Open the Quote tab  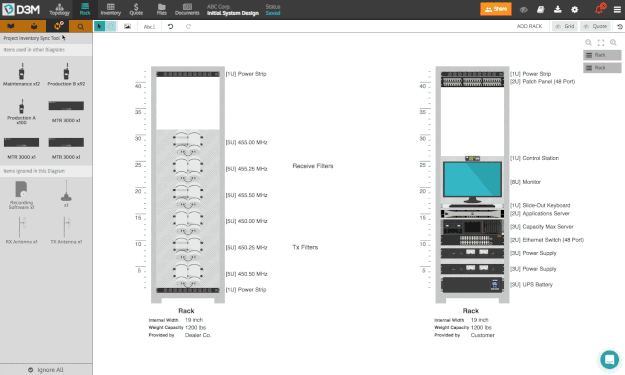(136, 9)
